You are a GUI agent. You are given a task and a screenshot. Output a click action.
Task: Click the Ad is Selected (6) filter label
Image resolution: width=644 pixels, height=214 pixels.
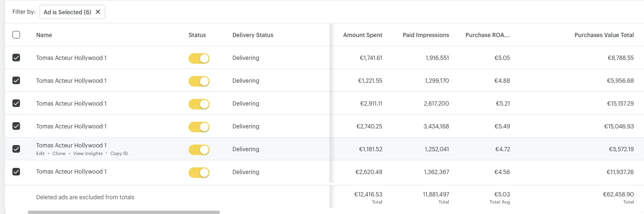[x=68, y=12]
